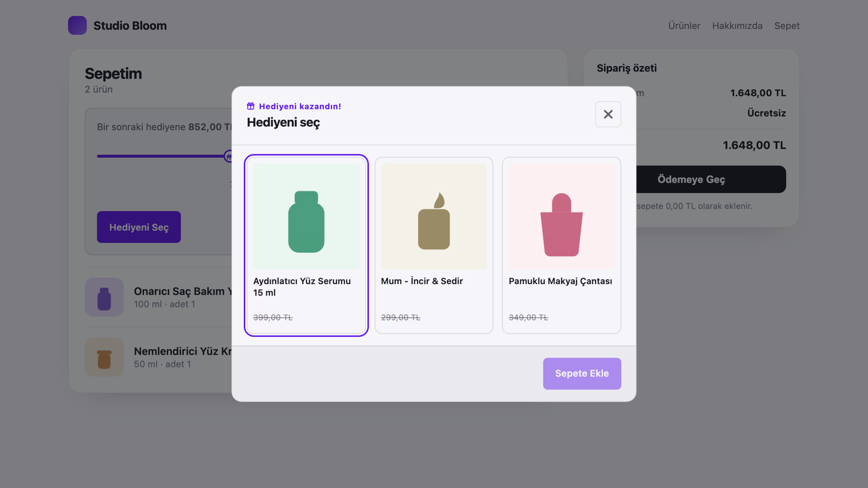The image size is (868, 488).
Task: Click the sepete 0,00 TL olarak eklenir note
Action: tap(694, 206)
